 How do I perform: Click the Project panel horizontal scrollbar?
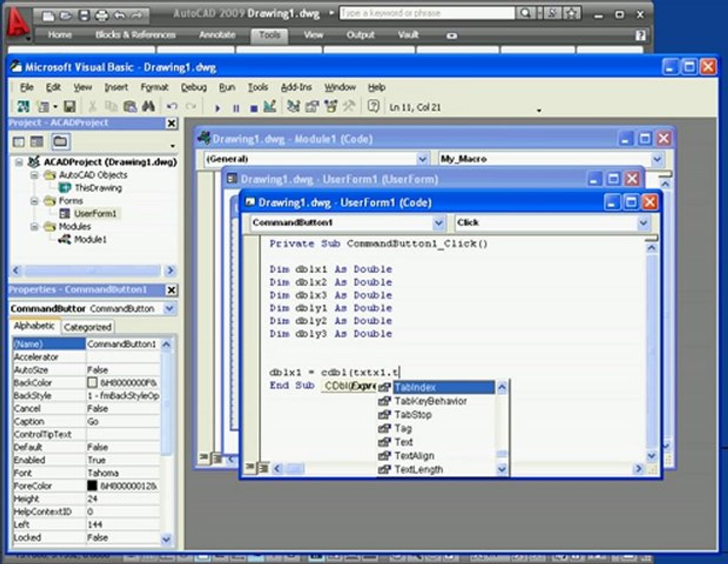click(92, 271)
